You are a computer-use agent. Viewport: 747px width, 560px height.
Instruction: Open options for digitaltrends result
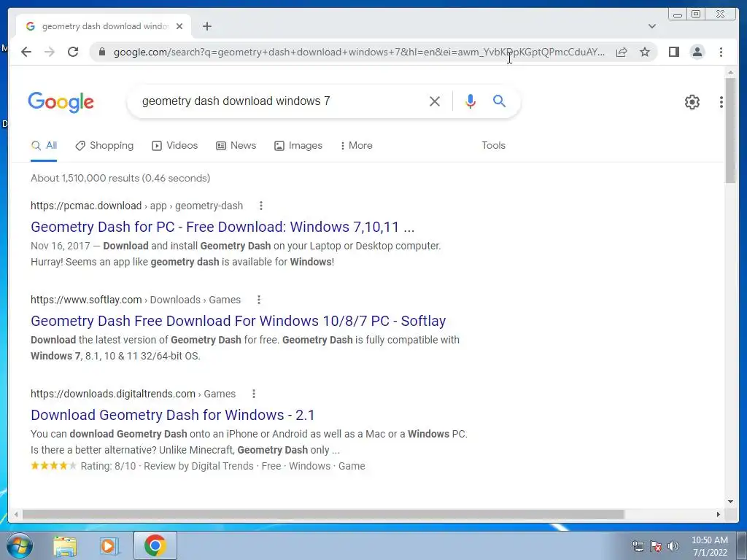pos(253,394)
